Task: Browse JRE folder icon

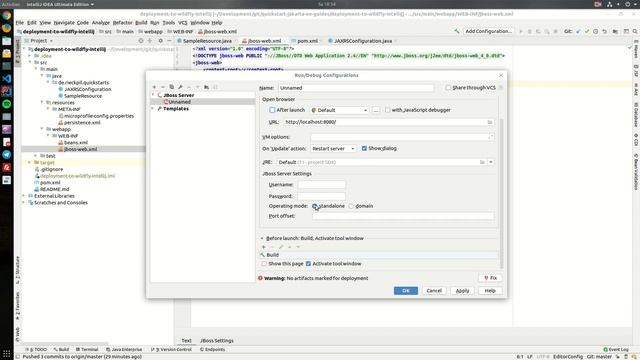Action: click(x=482, y=162)
